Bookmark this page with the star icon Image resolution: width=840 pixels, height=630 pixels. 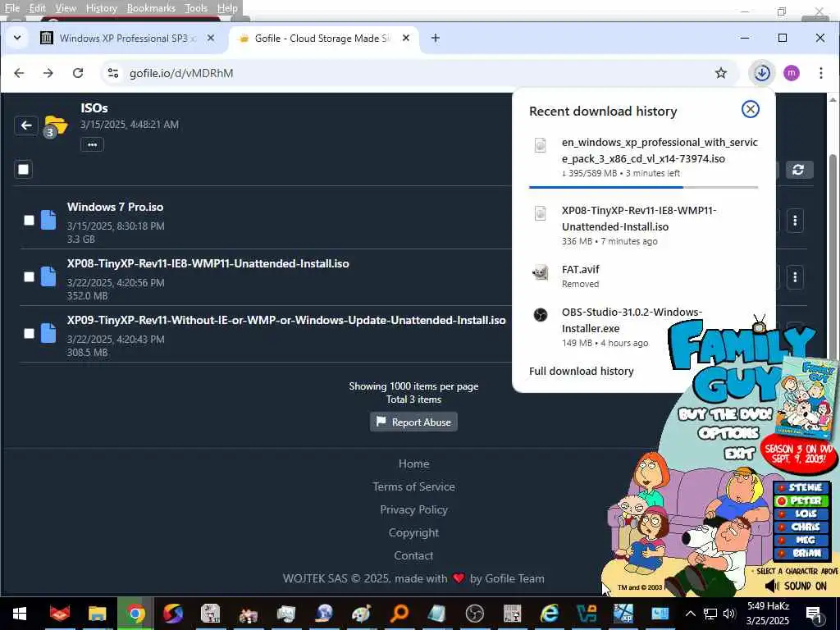tap(721, 73)
